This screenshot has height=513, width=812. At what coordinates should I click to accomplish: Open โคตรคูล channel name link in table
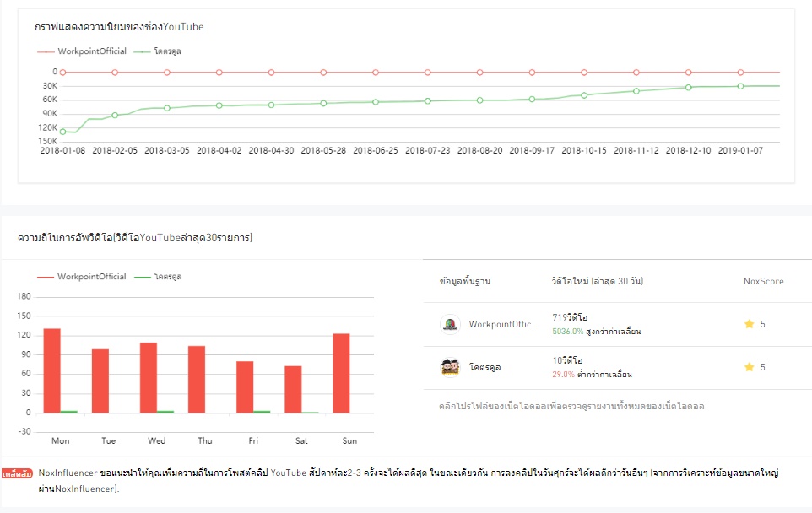coord(488,368)
